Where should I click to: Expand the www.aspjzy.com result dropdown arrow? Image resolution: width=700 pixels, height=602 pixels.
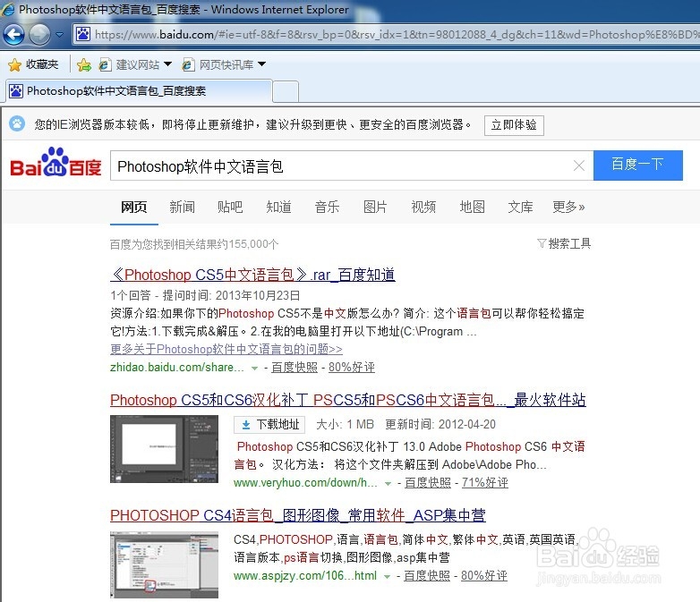387,577
